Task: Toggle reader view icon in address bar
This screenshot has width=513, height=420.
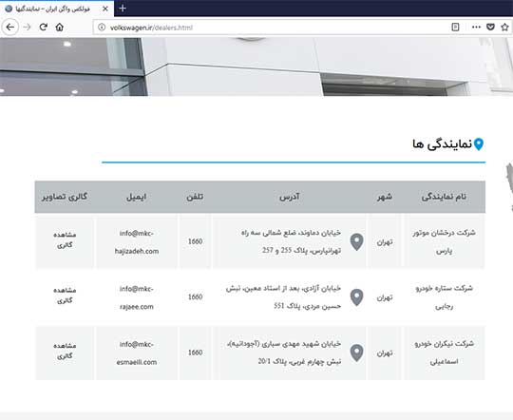Action: [455, 28]
